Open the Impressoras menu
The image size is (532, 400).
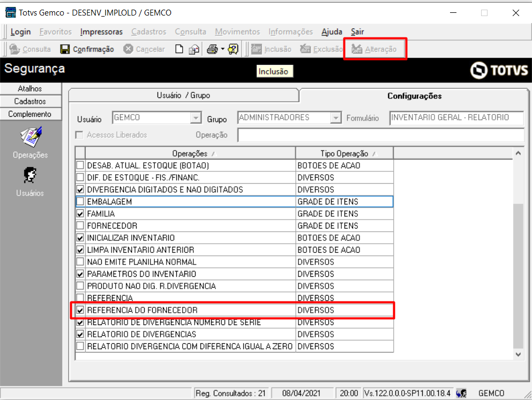tap(101, 32)
